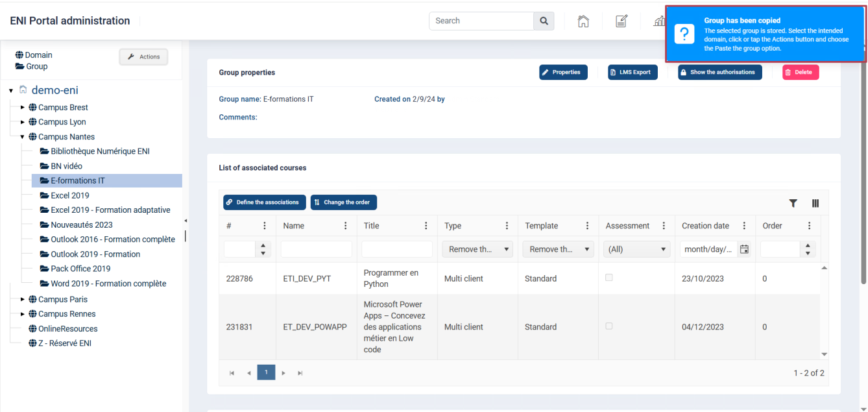This screenshot has width=868, height=412.
Task: Select Word 2019 - Formation complète group
Action: [x=103, y=284]
